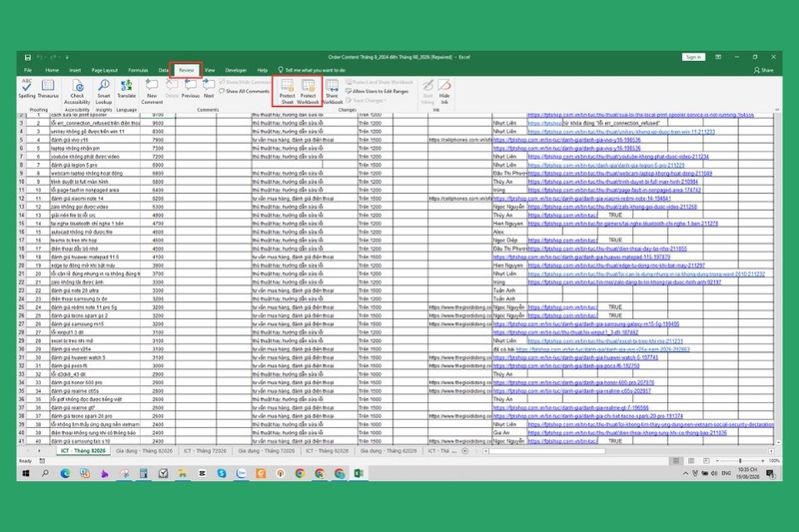
Task: Go to the Previous comment
Action: coord(190,89)
